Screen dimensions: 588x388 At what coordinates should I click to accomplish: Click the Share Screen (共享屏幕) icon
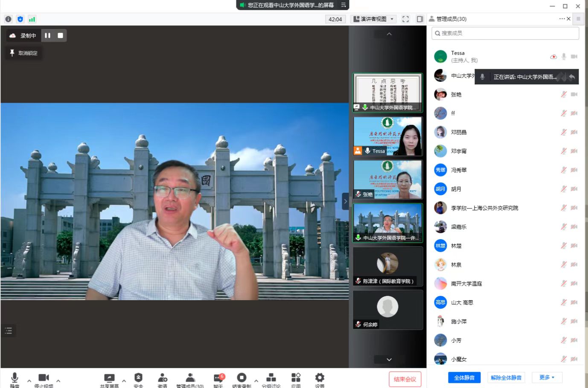[x=109, y=378]
